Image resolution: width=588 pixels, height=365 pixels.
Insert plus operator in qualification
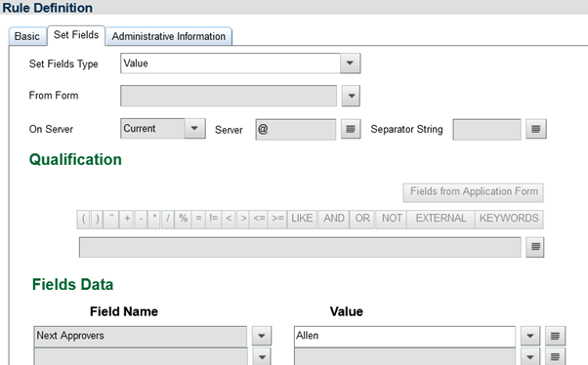[127, 220]
